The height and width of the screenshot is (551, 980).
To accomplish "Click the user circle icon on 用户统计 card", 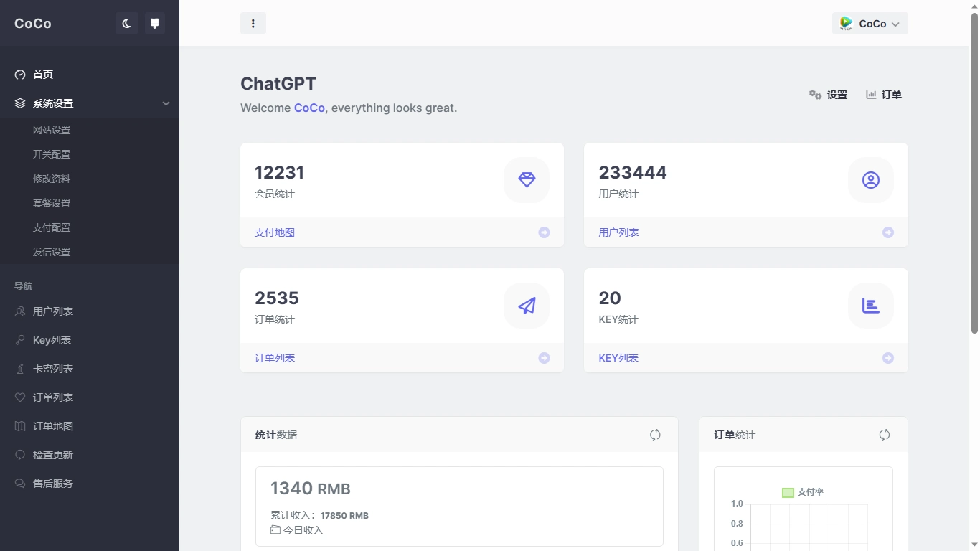I will pos(871,180).
